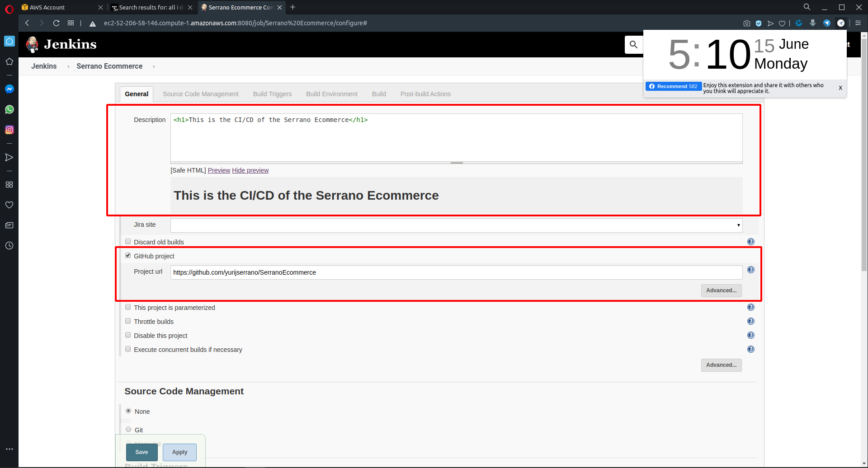This screenshot has height=468, width=868.
Task: Switch to the AWS Account browser tab
Action: click(61, 7)
